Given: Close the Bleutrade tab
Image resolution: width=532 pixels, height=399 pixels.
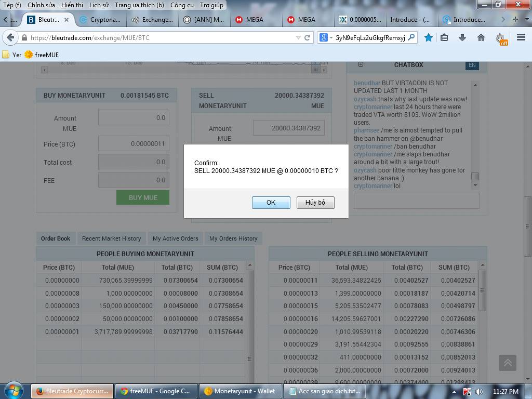Looking at the screenshot, I should tap(66, 20).
